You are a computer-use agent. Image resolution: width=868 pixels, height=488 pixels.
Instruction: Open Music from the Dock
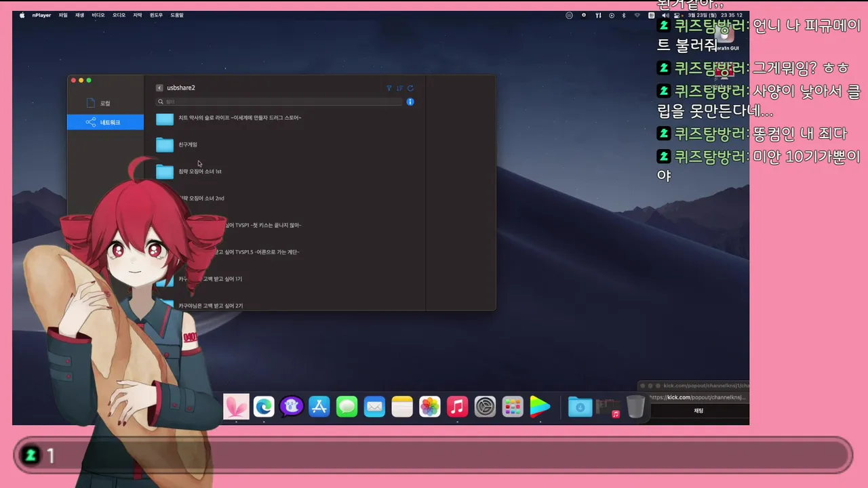457,407
